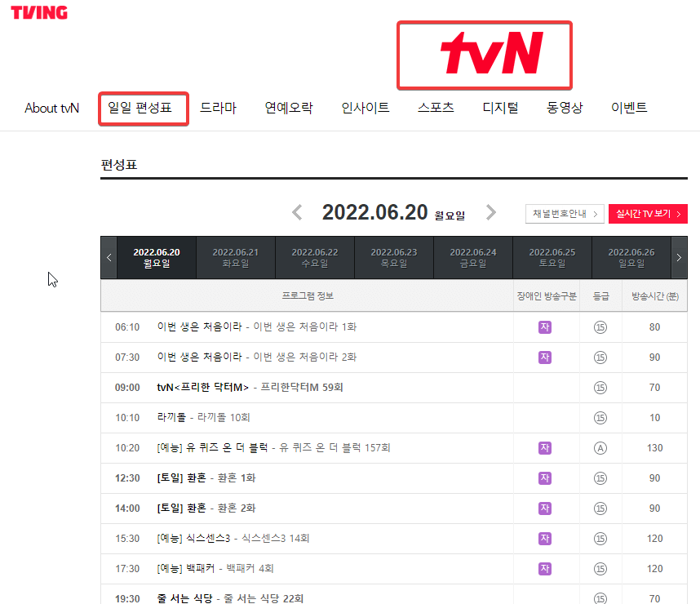Click the 실시간 TV 보기 button
The image size is (700, 604).
(x=648, y=214)
